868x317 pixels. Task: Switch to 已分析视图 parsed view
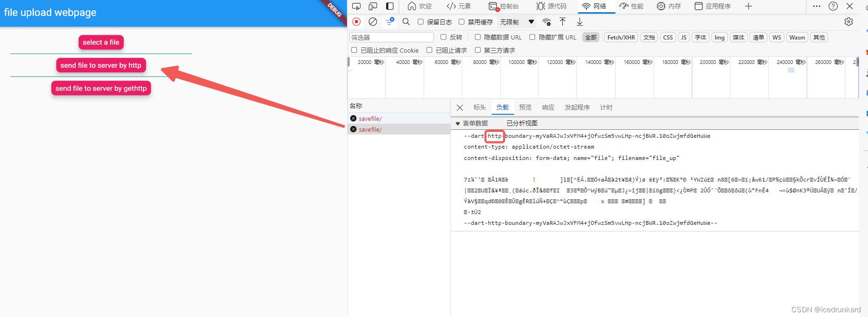point(522,123)
